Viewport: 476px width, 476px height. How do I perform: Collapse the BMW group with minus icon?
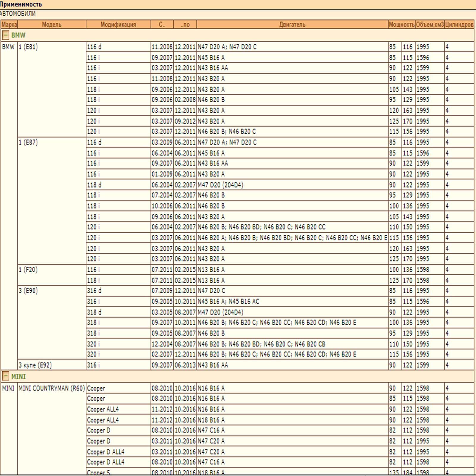[5, 35]
